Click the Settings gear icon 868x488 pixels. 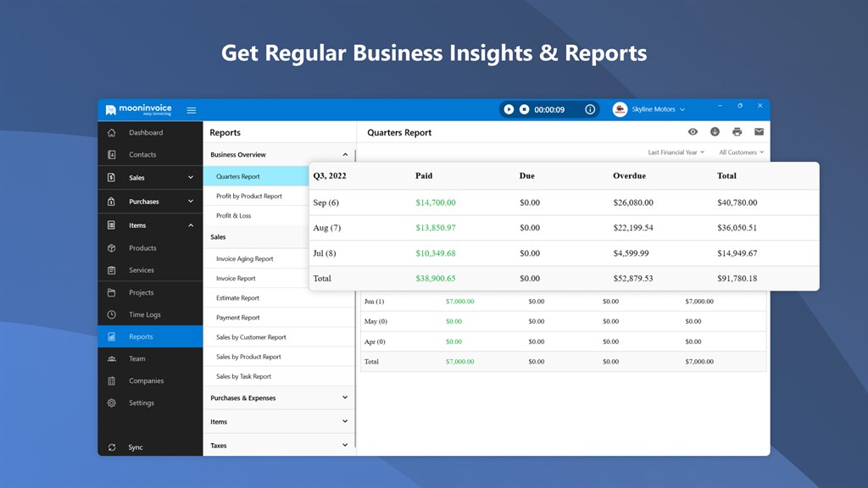(111, 402)
